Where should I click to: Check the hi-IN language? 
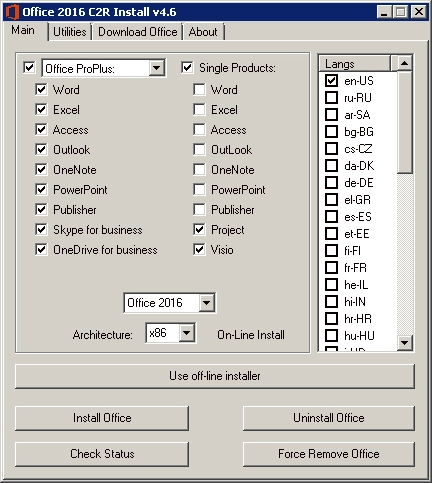[x=331, y=302]
